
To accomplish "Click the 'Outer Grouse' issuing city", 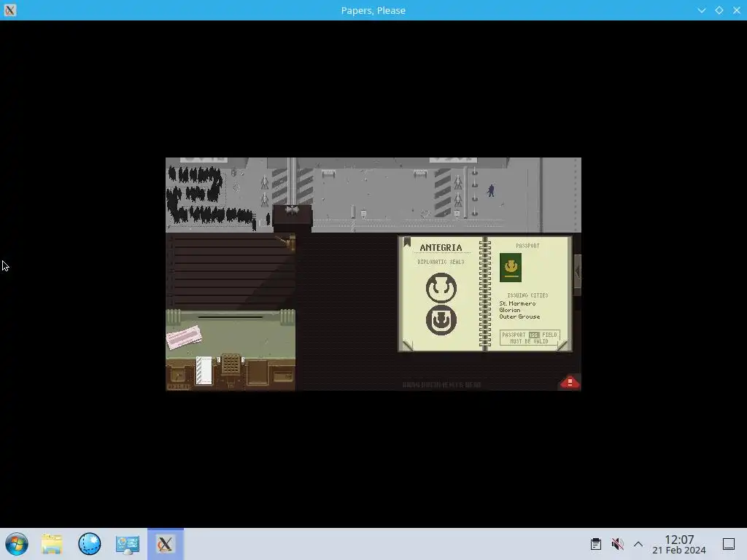I will click(519, 316).
